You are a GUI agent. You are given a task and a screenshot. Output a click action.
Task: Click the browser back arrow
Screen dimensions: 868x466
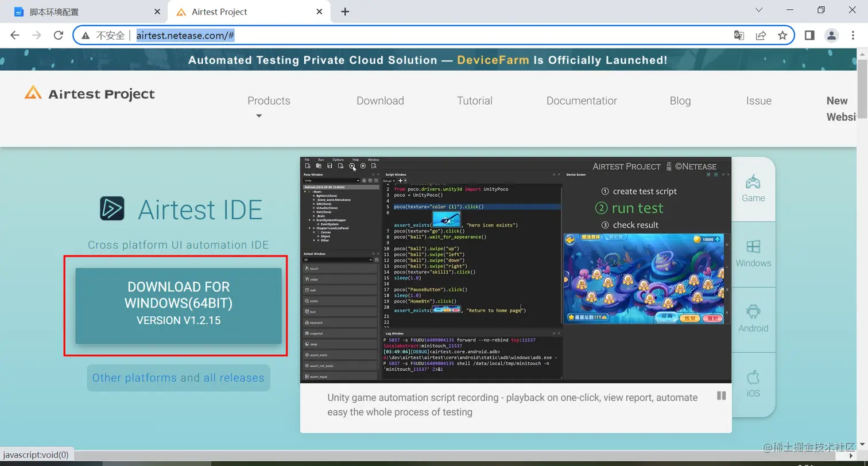[15, 35]
